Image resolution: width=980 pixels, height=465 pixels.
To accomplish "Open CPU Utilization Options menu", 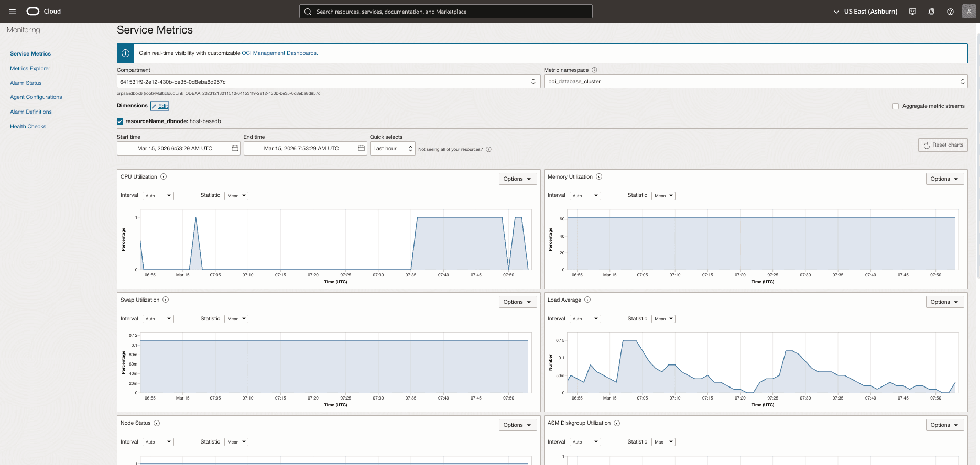I will click(x=518, y=179).
